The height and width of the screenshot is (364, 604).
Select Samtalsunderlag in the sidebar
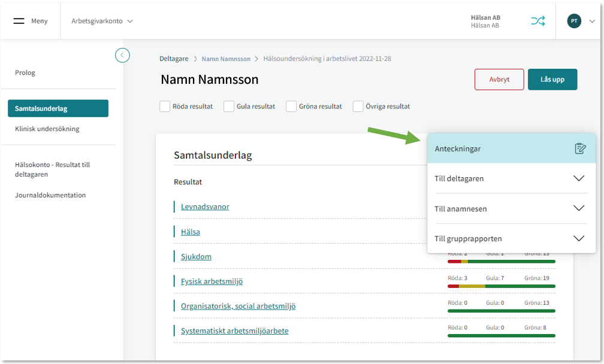(58, 108)
